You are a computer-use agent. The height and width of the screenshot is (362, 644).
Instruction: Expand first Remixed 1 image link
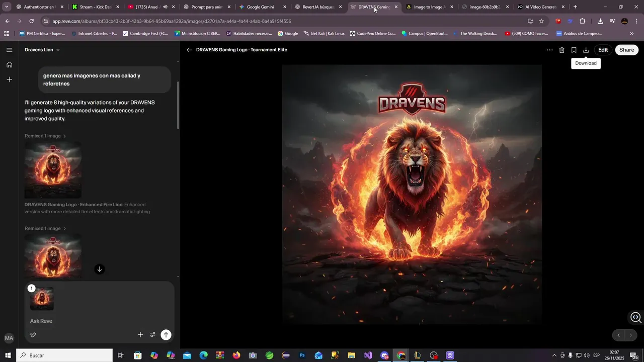[45, 136]
